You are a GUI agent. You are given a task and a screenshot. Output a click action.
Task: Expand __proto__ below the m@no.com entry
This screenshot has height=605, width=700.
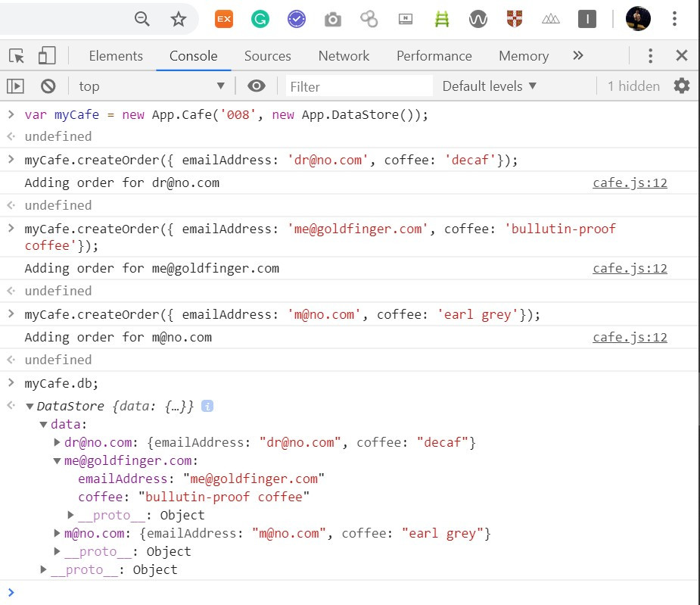(x=57, y=551)
